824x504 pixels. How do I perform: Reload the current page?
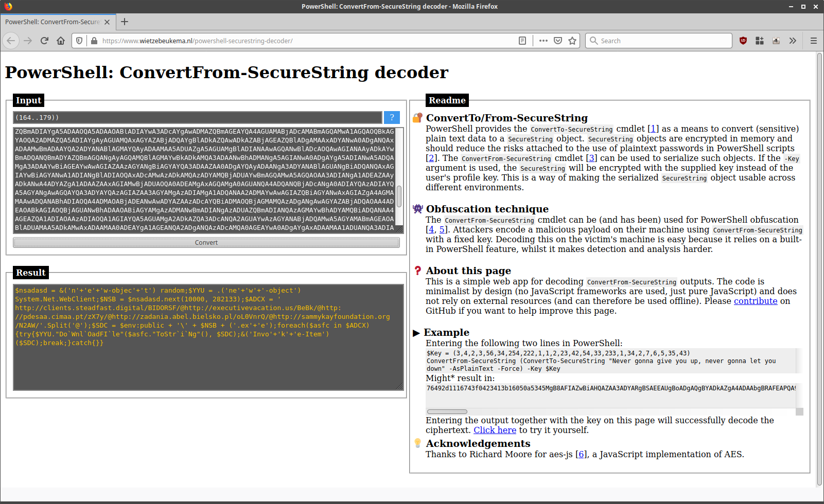(x=44, y=41)
